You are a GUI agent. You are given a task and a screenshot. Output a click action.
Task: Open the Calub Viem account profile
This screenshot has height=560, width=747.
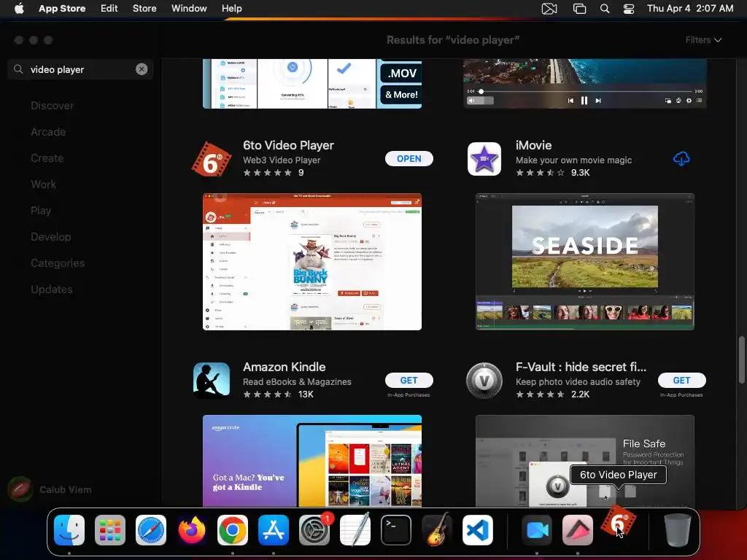coord(50,489)
